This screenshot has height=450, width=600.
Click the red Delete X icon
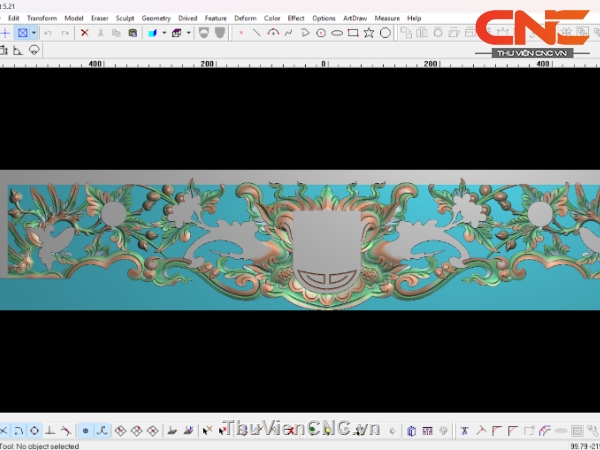[84, 33]
